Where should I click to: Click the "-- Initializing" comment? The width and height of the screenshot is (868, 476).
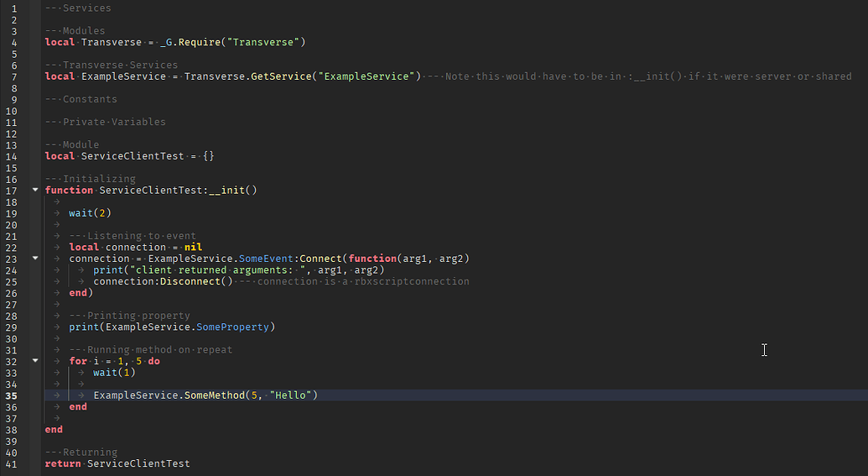coord(91,179)
